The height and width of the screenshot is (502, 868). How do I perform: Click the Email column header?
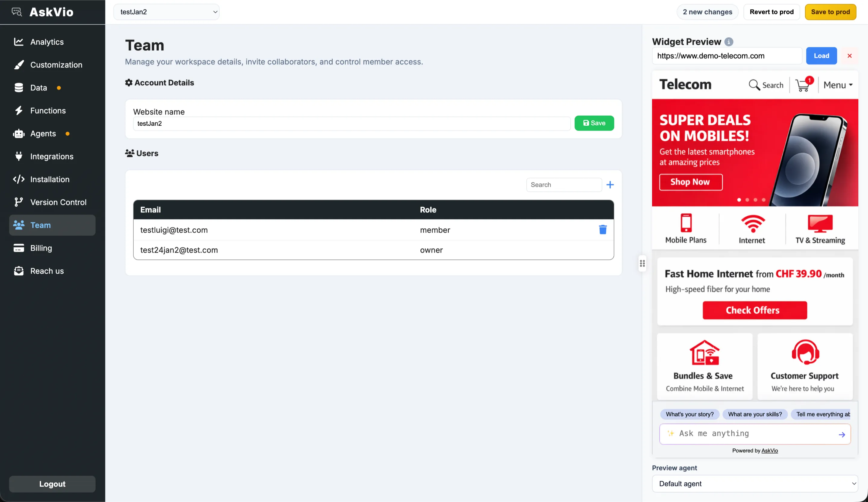(150, 209)
